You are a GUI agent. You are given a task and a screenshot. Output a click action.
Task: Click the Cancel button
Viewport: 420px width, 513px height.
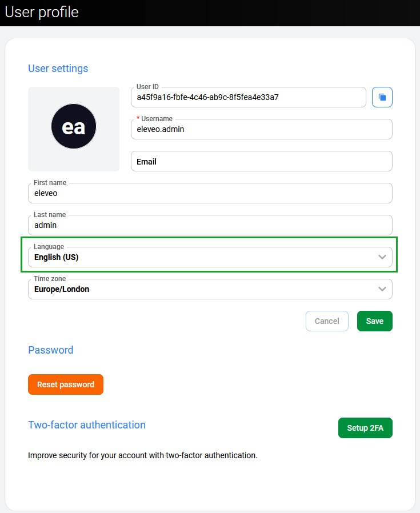pyautogui.click(x=327, y=321)
